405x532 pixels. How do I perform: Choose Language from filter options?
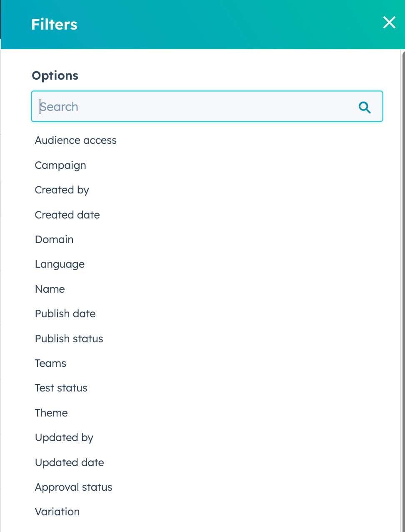[60, 264]
